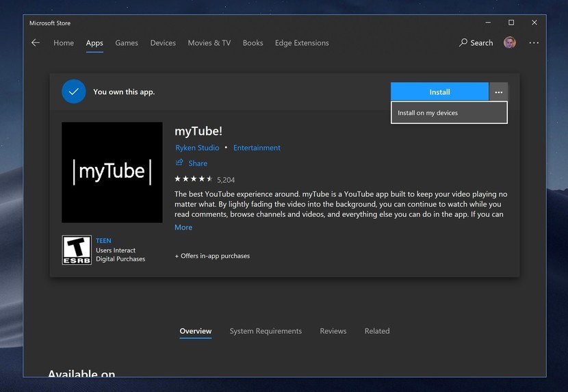Click the Share link text
Viewport: 568px width, 392px height.
pyautogui.click(x=198, y=163)
